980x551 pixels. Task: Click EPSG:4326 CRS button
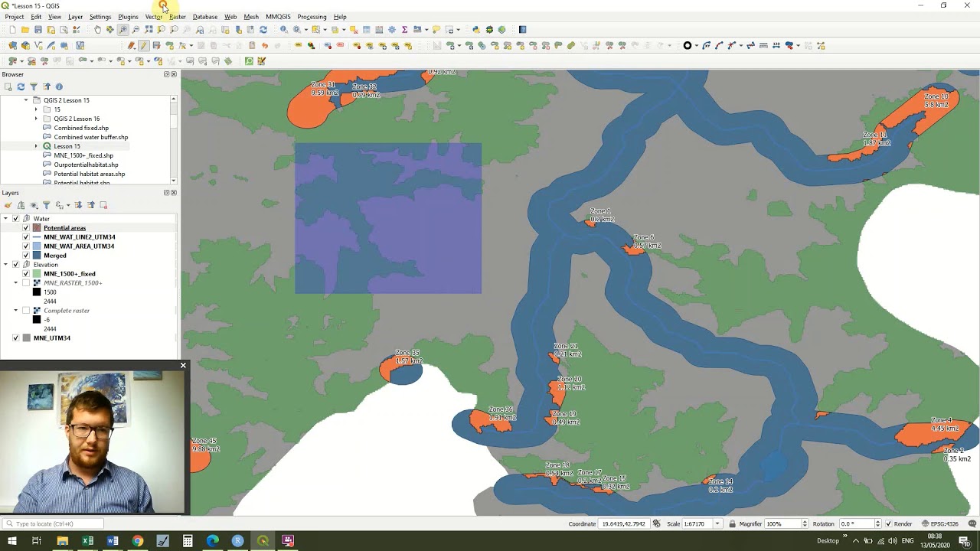coord(941,524)
